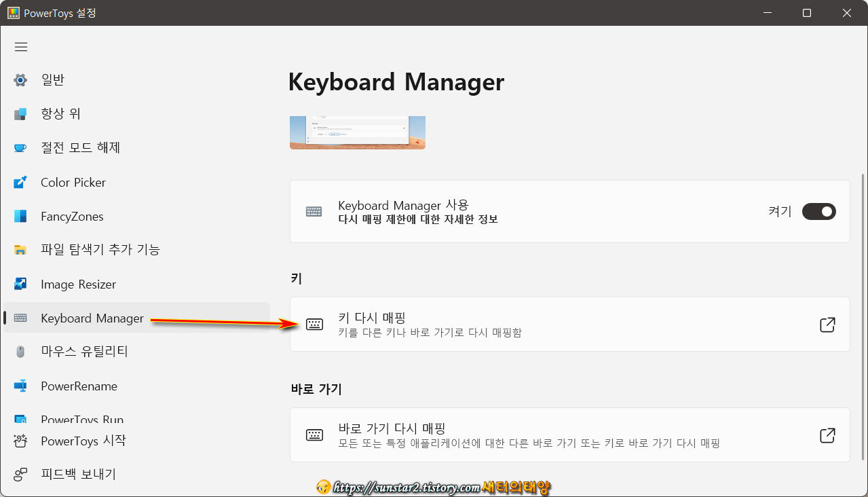Click the Keyboard Manager preview thumbnail
Image resolution: width=868 pixels, height=497 pixels.
[x=357, y=132]
